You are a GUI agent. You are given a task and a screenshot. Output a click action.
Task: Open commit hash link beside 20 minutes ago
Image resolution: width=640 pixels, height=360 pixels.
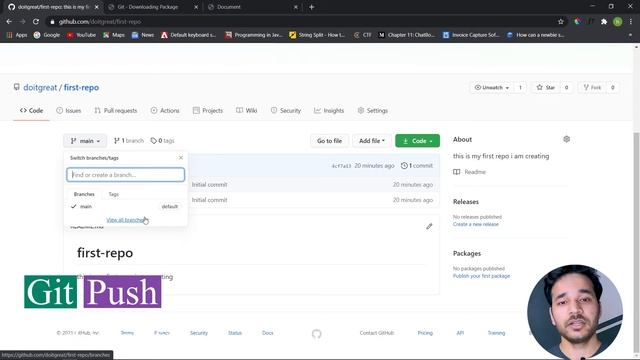click(341, 166)
